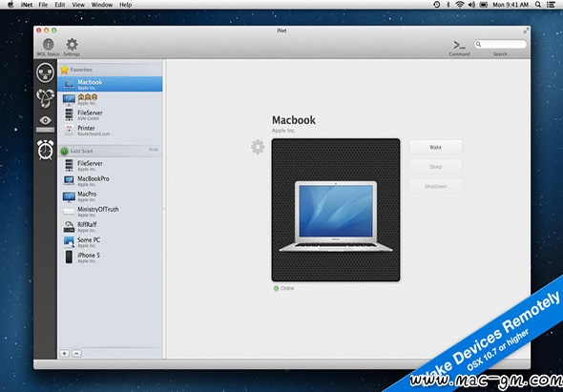Open Notification Center list icon
The width and height of the screenshot is (563, 392).
coord(551,5)
